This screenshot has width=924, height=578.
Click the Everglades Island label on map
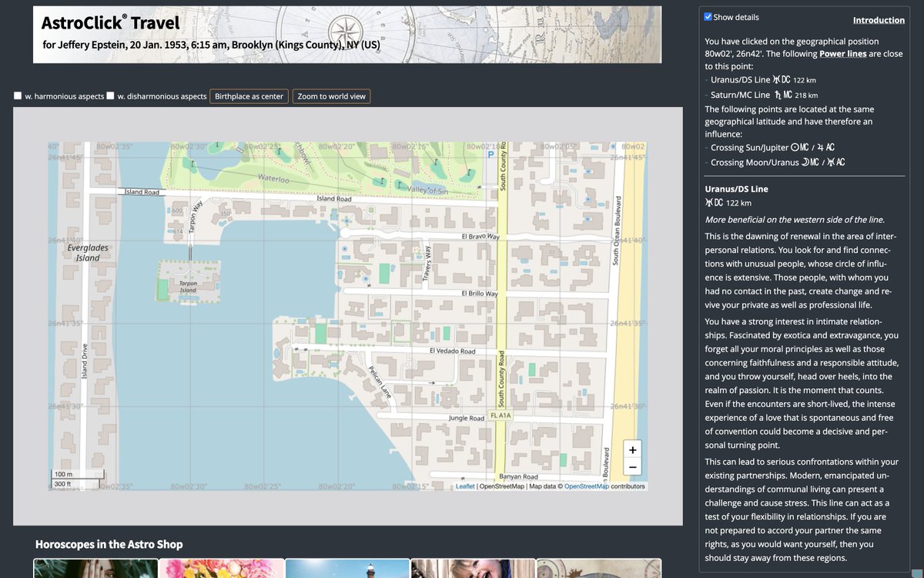[x=88, y=253]
